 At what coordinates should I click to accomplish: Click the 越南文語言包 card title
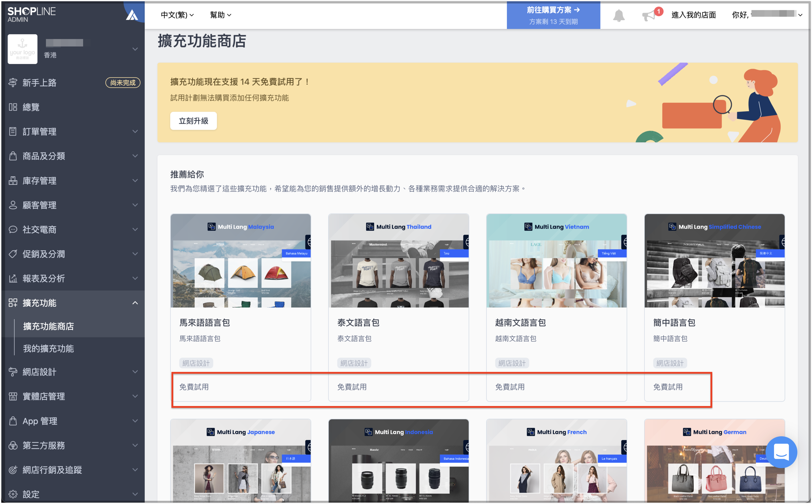tap(521, 322)
